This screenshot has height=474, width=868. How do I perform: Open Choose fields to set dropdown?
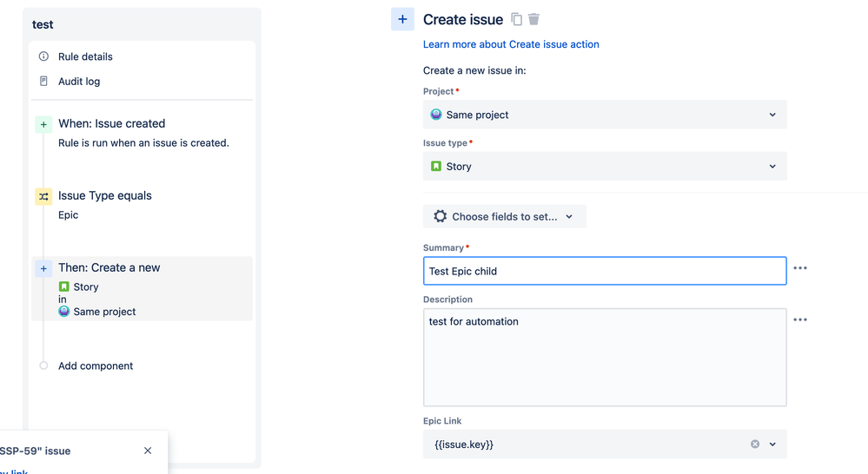[505, 217]
